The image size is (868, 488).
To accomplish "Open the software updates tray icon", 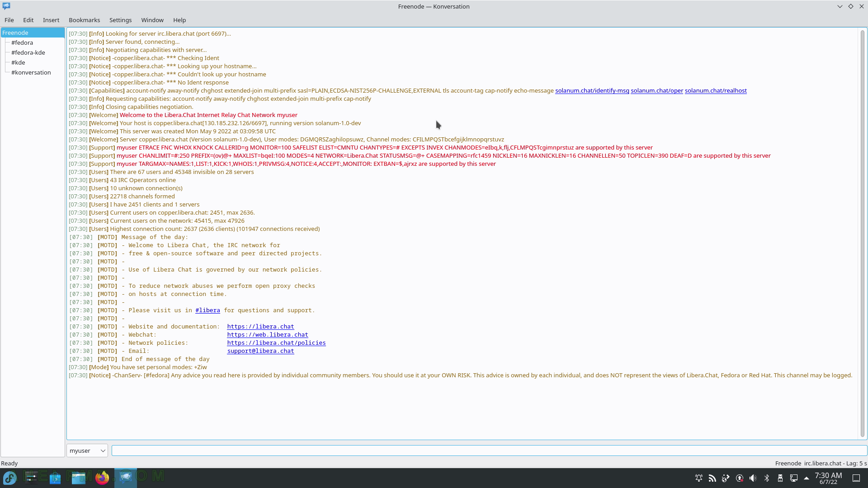I will pyautogui.click(x=740, y=478).
